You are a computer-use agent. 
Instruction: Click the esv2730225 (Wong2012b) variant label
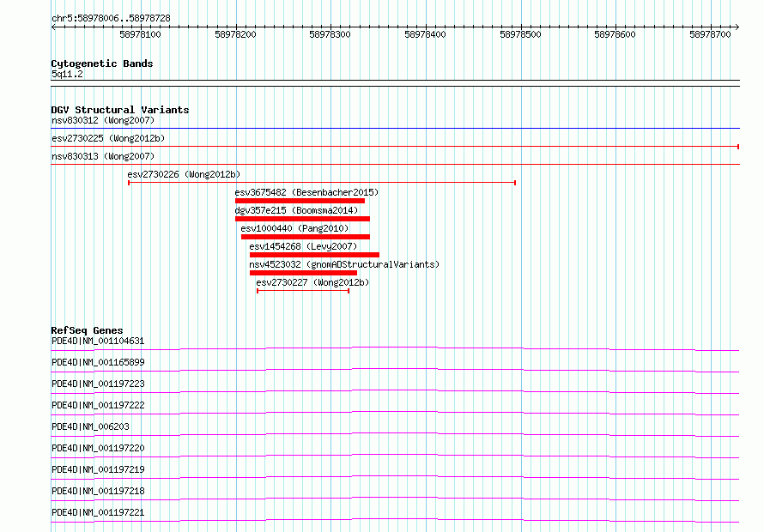click(x=107, y=138)
